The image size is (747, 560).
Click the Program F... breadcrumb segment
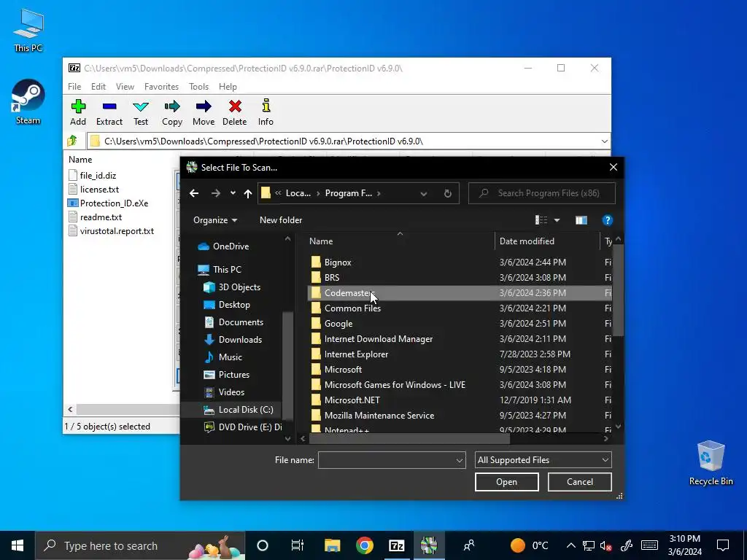point(348,193)
